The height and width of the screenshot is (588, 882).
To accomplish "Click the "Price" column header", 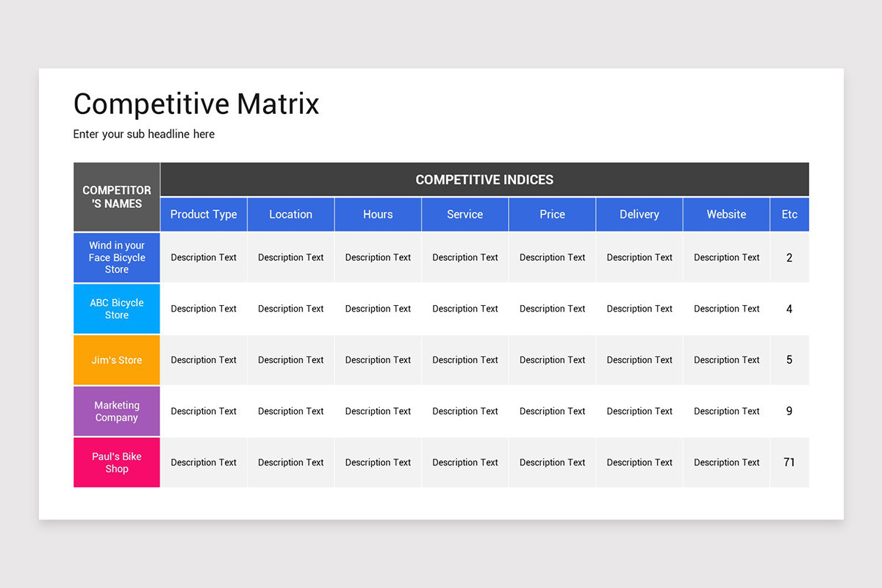I will tap(551, 214).
